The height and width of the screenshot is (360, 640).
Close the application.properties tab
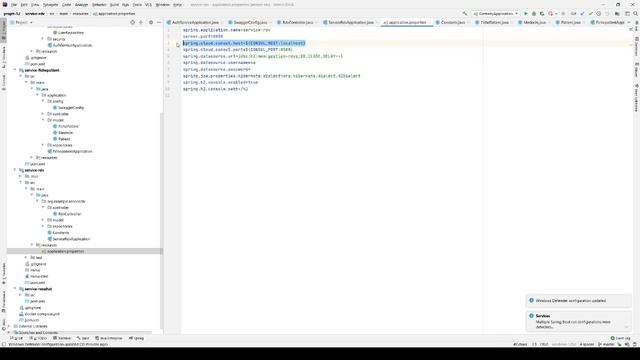(429, 22)
